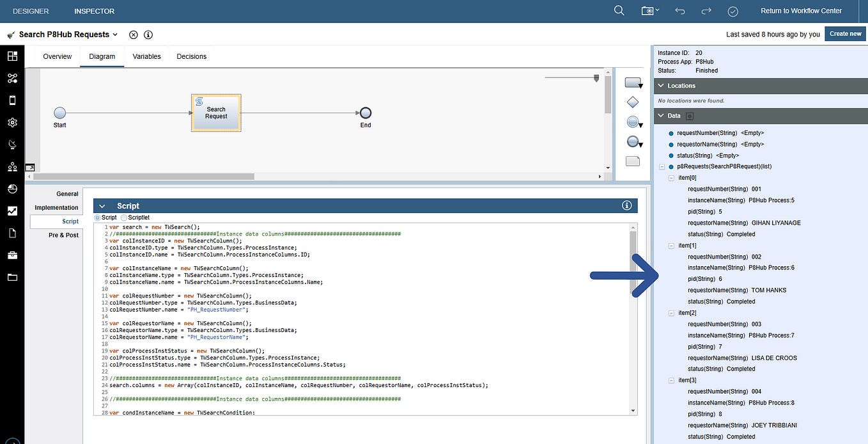Collapse the item[0] tree entry
868x444 pixels.
point(671,177)
